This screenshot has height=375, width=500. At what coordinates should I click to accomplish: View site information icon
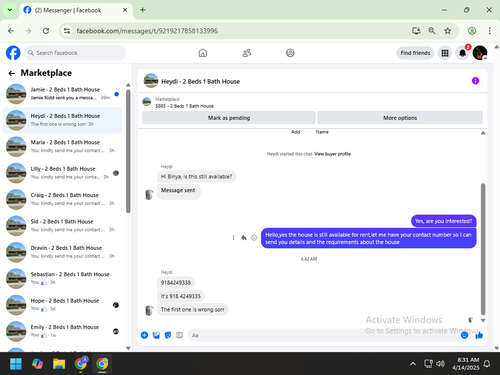[x=67, y=31]
